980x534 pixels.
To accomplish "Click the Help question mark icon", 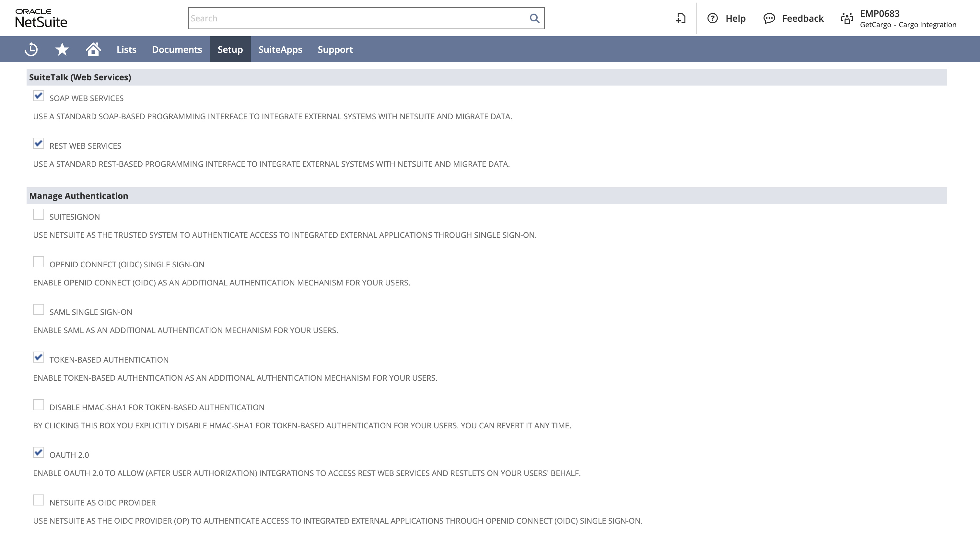I will pos(712,18).
